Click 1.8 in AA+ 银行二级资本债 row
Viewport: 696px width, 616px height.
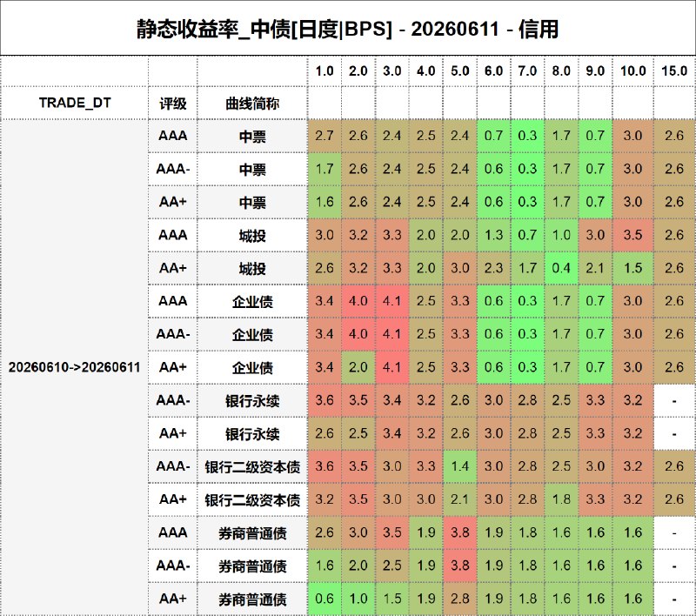(x=561, y=499)
